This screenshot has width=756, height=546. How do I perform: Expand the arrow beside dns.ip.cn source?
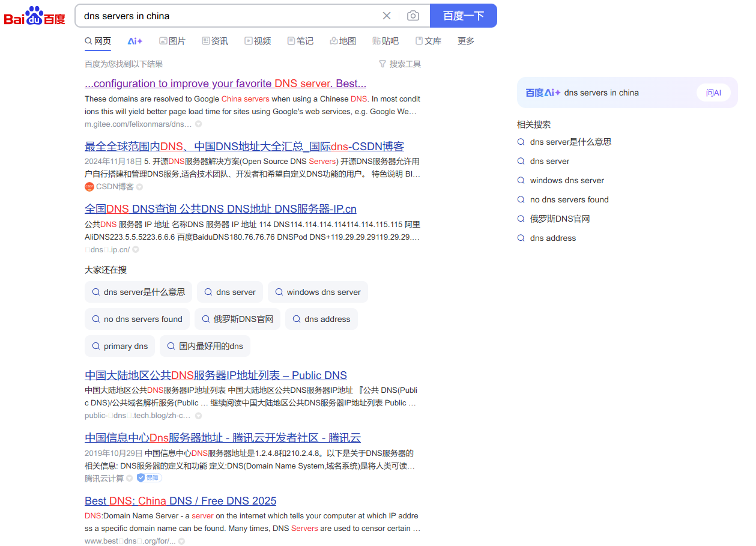[x=136, y=250]
